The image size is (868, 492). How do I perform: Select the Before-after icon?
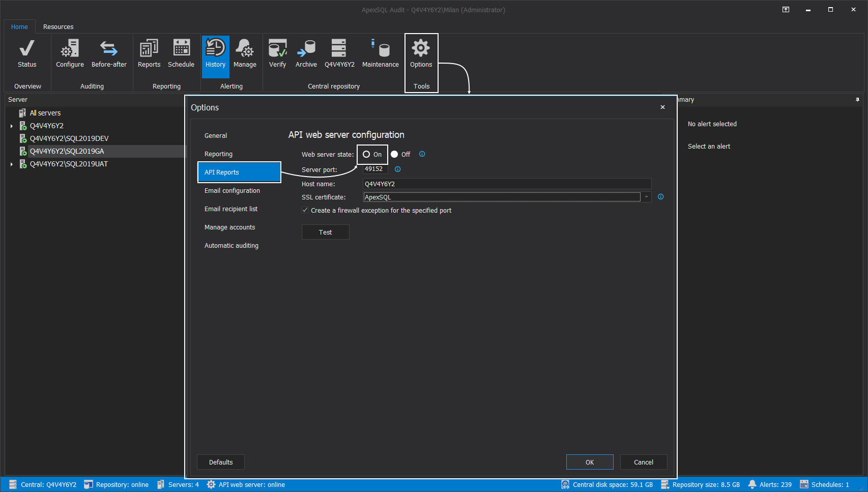point(109,53)
